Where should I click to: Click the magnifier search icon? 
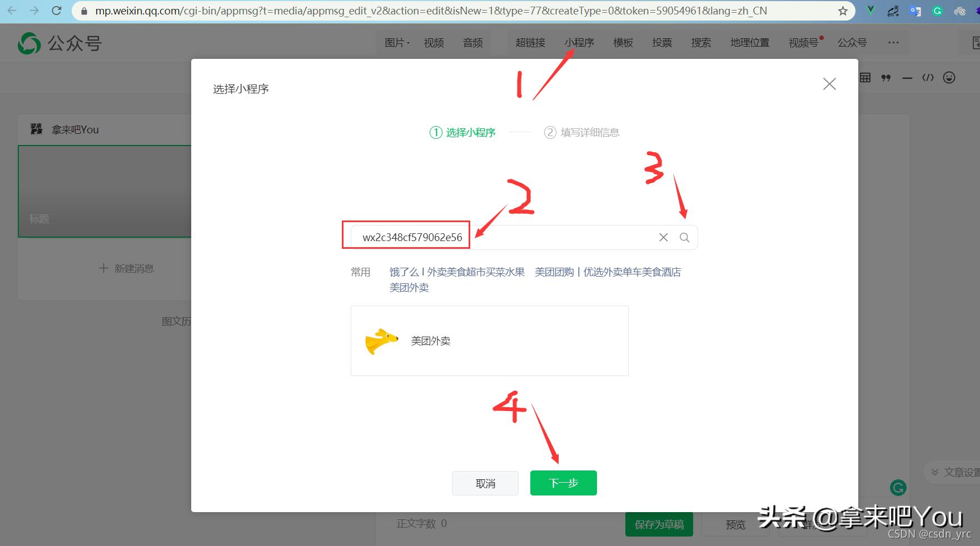(x=684, y=237)
